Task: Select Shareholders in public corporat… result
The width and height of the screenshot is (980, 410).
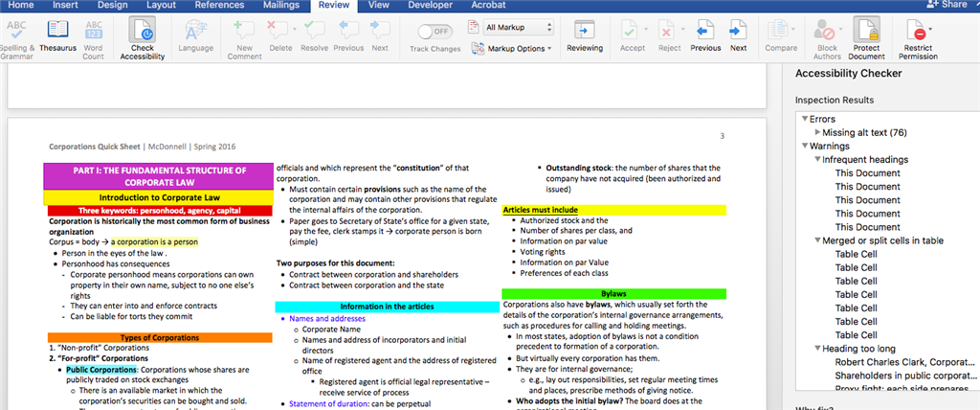Action: pyautogui.click(x=904, y=376)
